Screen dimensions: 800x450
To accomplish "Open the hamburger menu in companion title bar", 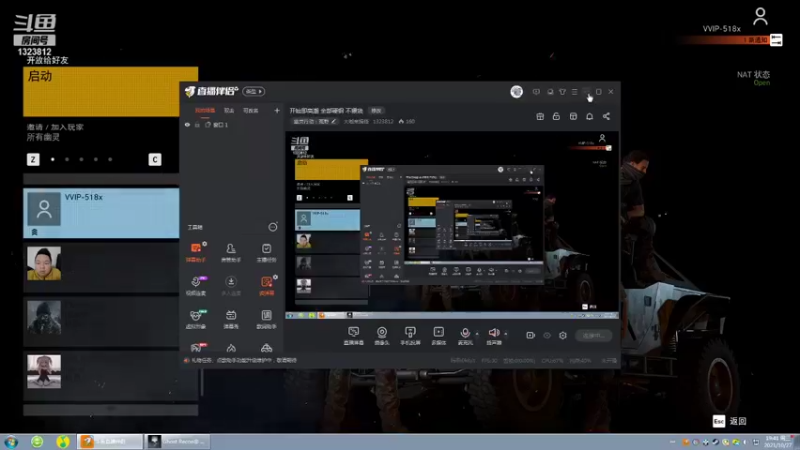I will pos(574,92).
